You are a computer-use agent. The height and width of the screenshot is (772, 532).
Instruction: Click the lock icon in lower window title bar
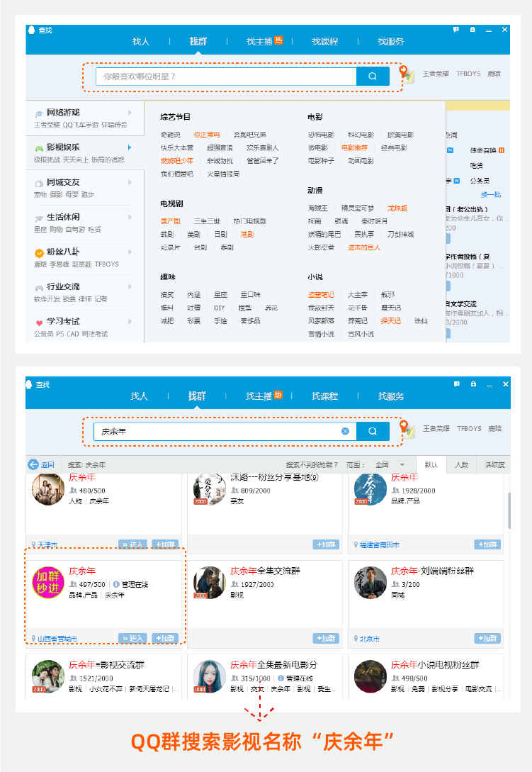473,384
